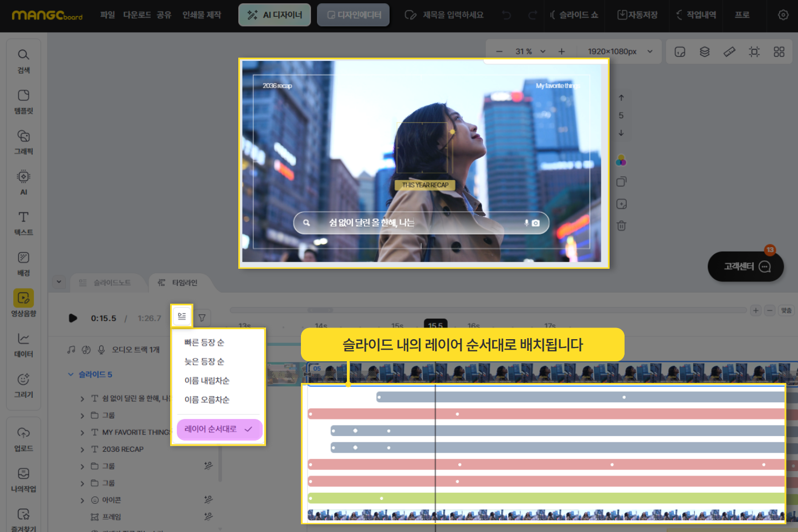Click the timeline filter funnel icon
Viewport: 798px width, 532px height.
202,318
